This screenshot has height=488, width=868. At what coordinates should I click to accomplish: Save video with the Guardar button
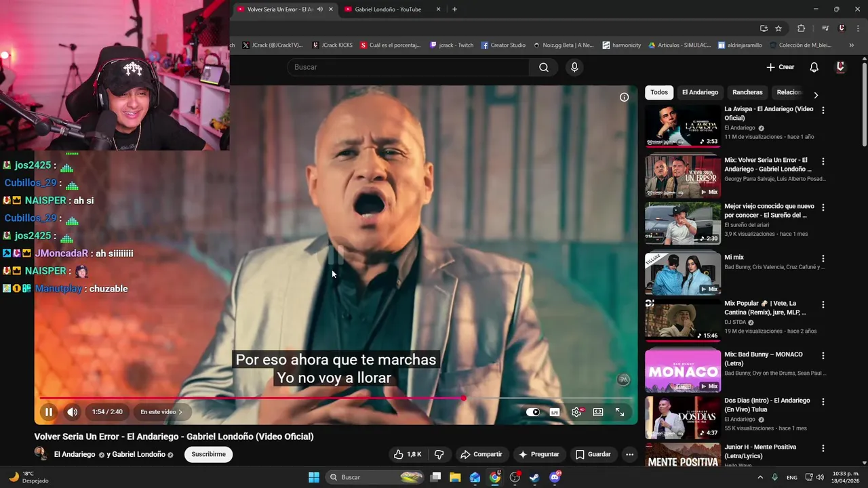593,454
